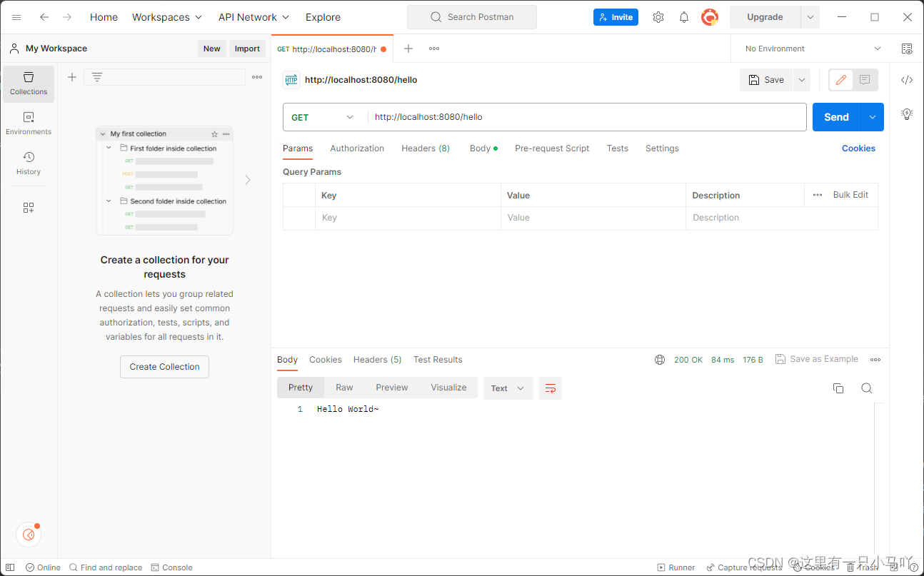The width and height of the screenshot is (924, 576).
Task: Expand the API Network dropdown
Action: pyautogui.click(x=254, y=17)
